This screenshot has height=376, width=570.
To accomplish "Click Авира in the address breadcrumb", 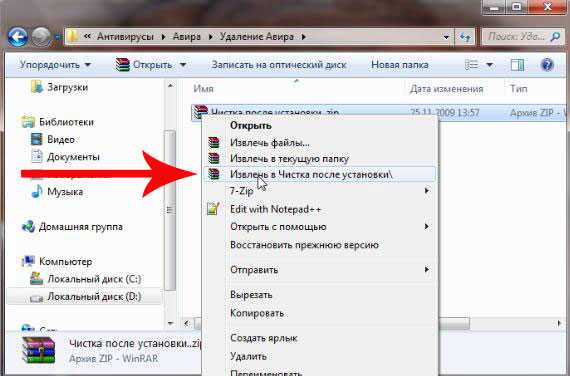I will [x=187, y=37].
